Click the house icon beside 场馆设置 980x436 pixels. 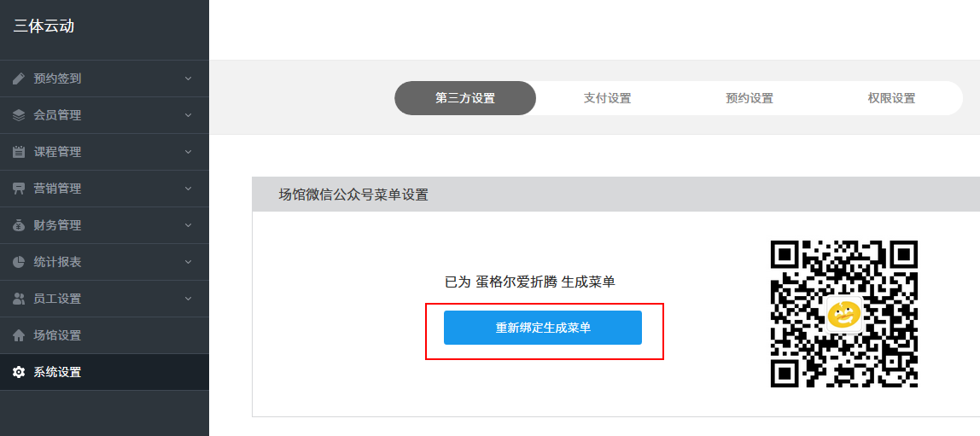(x=19, y=335)
